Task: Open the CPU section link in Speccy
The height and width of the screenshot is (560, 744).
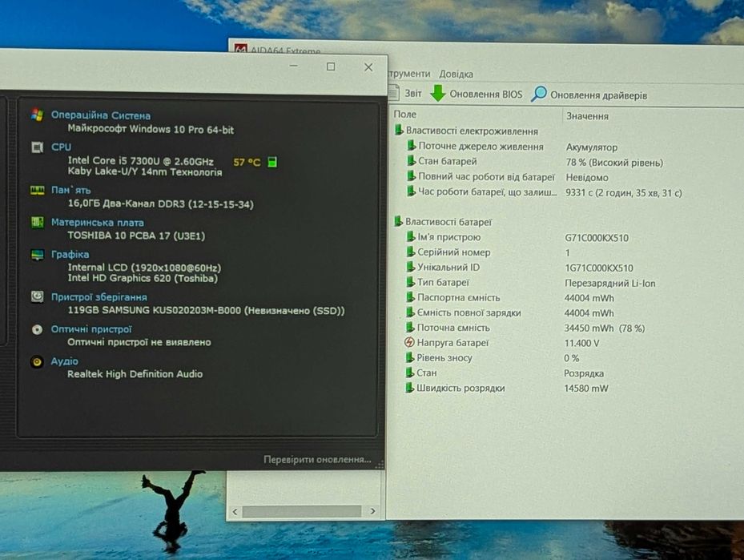Action: pos(61,147)
